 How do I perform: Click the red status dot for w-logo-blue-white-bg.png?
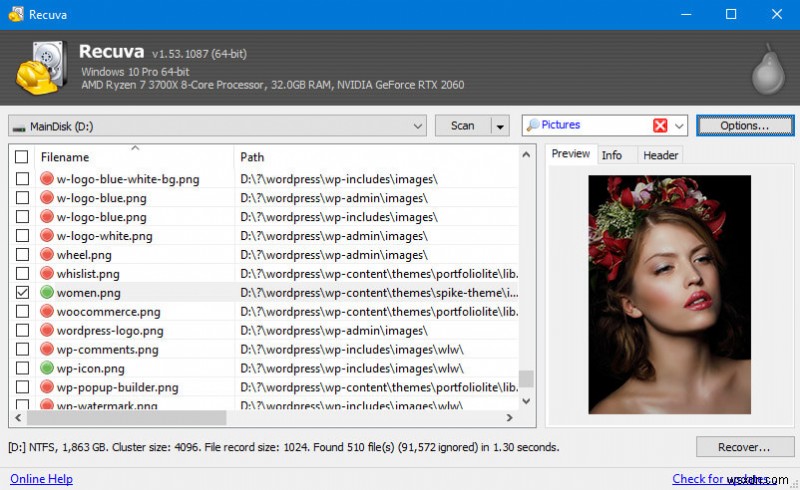click(47, 179)
